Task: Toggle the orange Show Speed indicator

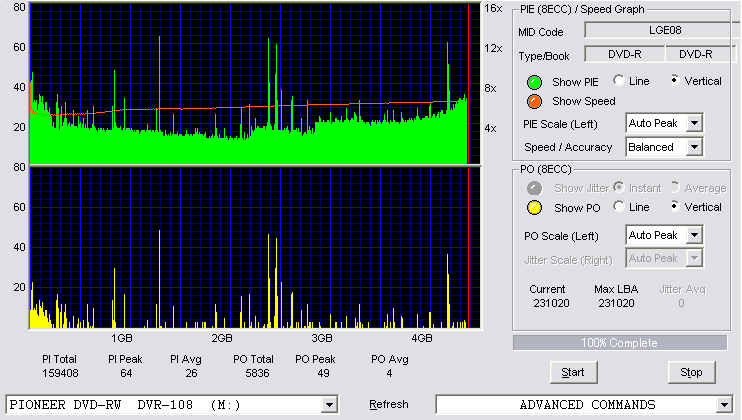Action: tap(534, 101)
